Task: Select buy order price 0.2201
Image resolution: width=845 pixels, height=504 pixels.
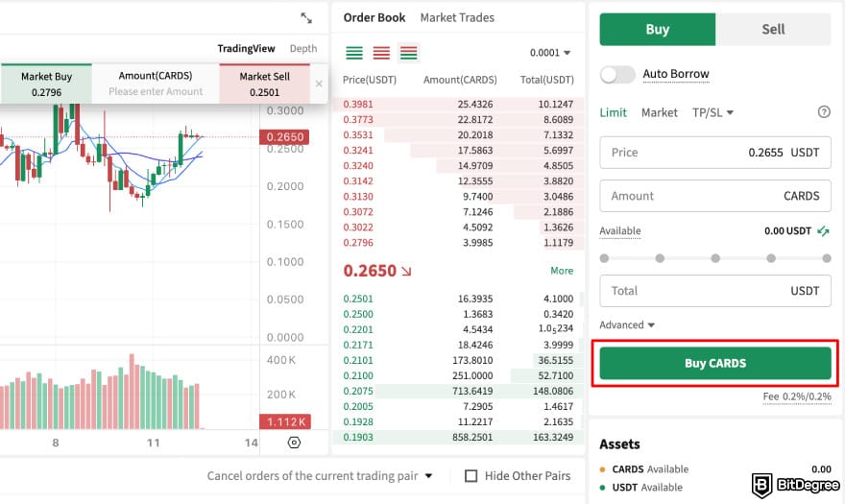Action: [x=358, y=329]
